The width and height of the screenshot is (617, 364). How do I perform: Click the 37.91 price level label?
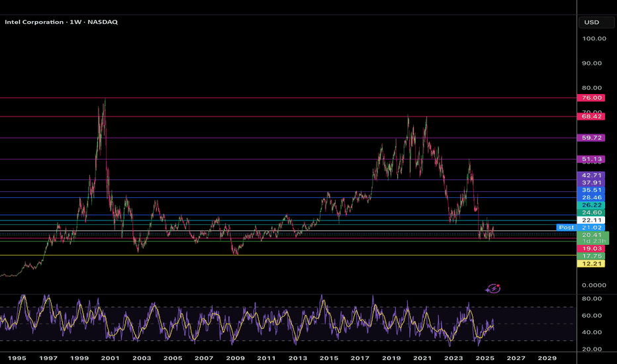(x=591, y=183)
